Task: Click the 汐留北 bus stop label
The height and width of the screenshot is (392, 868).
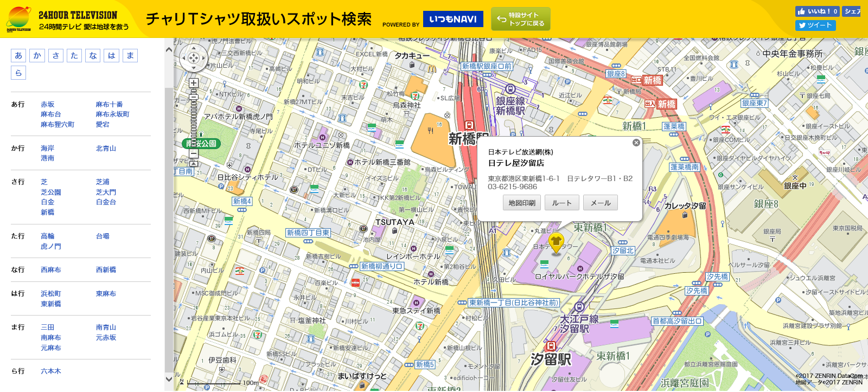Action: point(623,250)
